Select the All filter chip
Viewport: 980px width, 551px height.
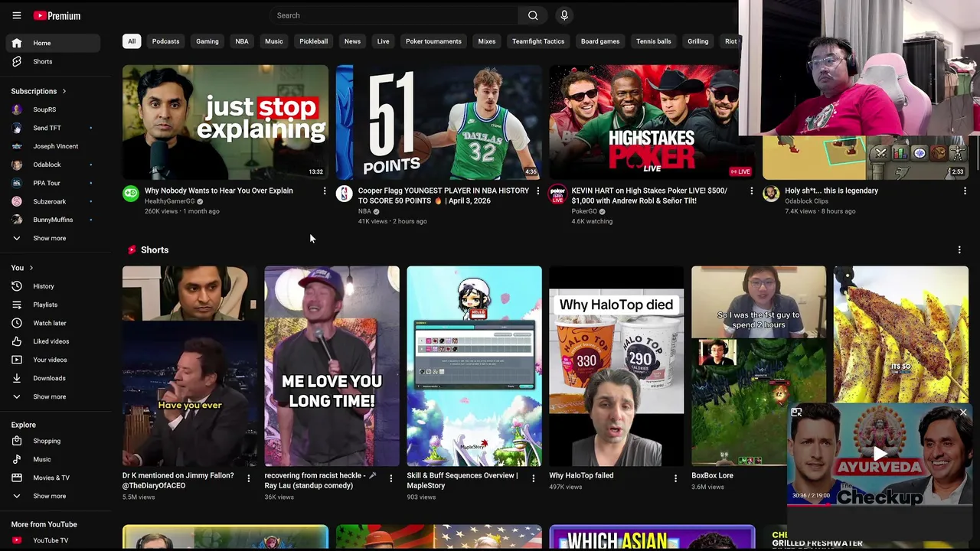point(132,41)
